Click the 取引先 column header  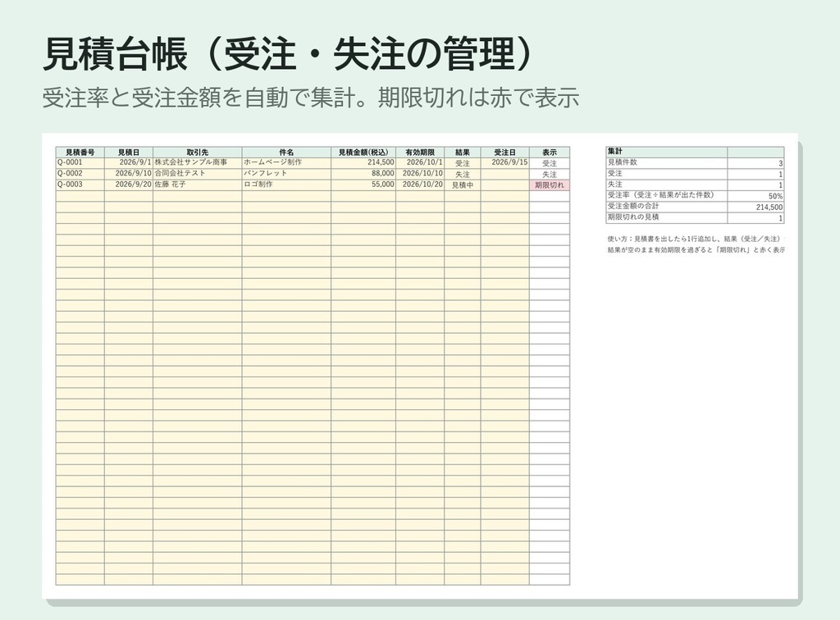point(197,152)
